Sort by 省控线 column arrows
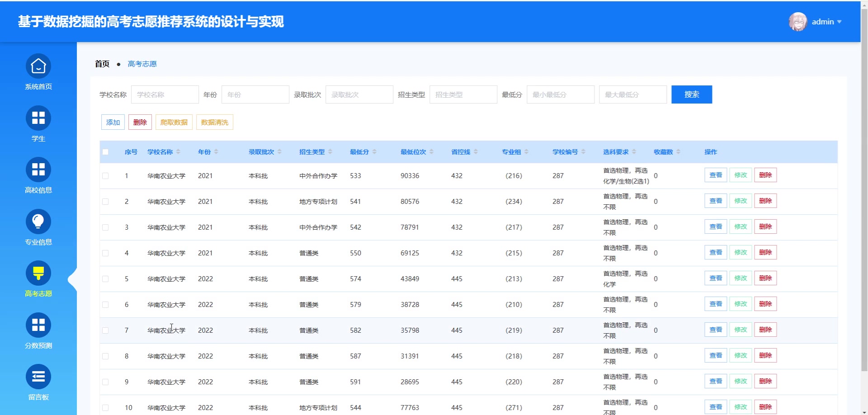 [476, 152]
